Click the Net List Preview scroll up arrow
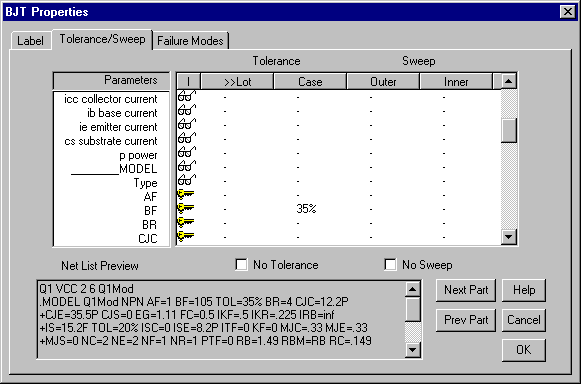The height and width of the screenshot is (384, 581). coord(413,289)
